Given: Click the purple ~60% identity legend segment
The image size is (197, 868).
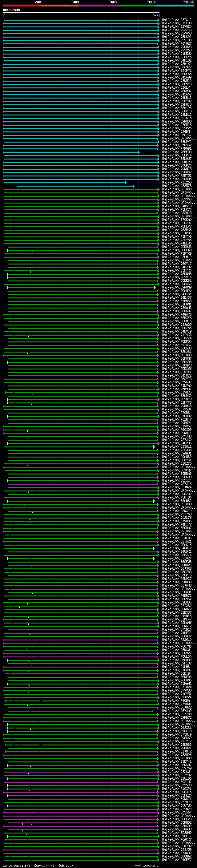Looking at the screenshot, I should pos(99,6).
